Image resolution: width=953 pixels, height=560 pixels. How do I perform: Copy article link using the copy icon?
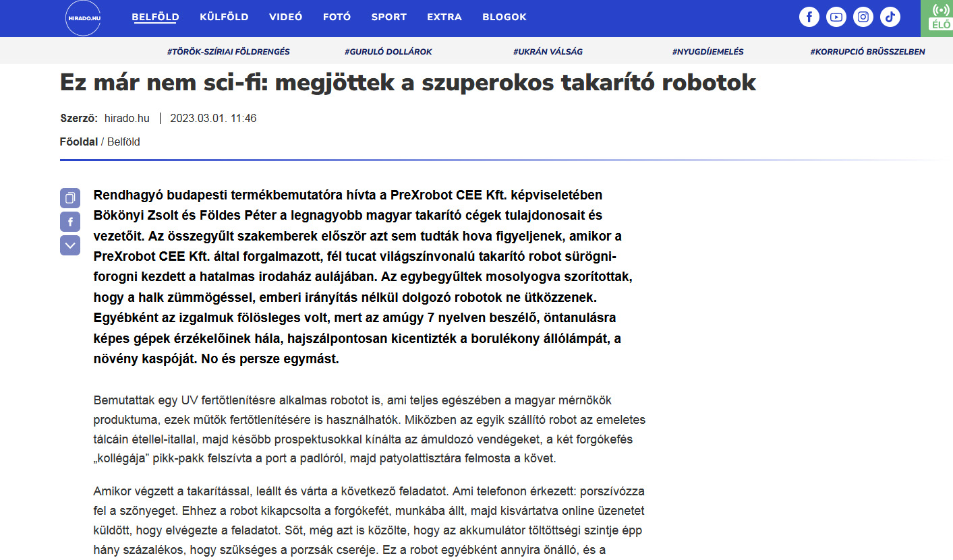coord(70,198)
